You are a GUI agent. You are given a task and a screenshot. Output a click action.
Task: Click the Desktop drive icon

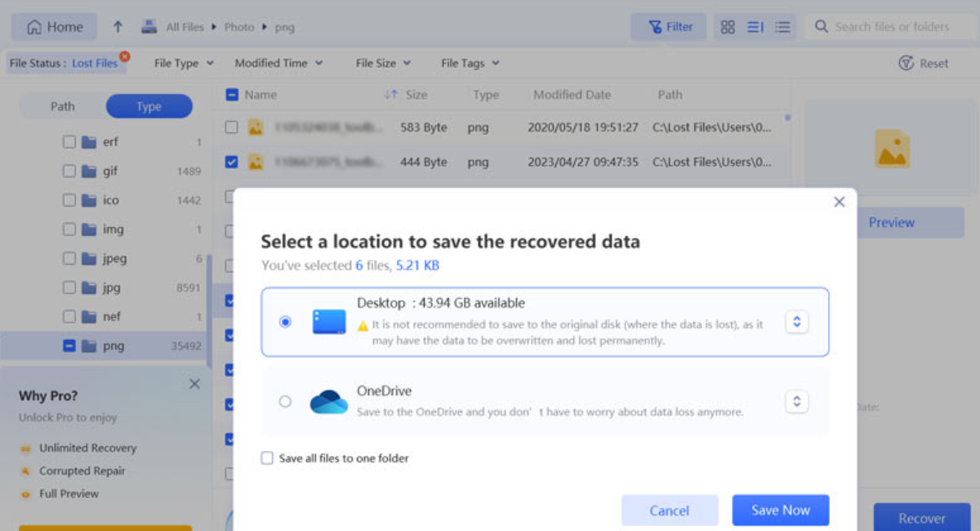coord(329,322)
